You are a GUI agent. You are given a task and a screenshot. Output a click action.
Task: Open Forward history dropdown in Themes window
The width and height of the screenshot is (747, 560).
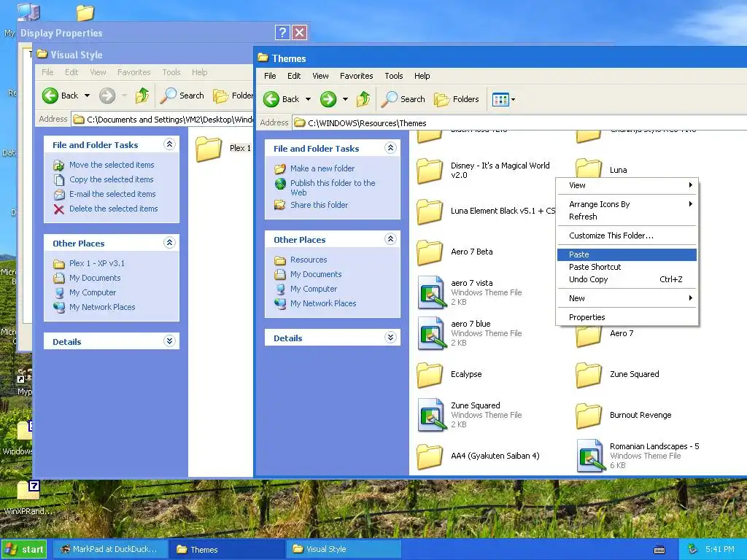click(x=345, y=99)
